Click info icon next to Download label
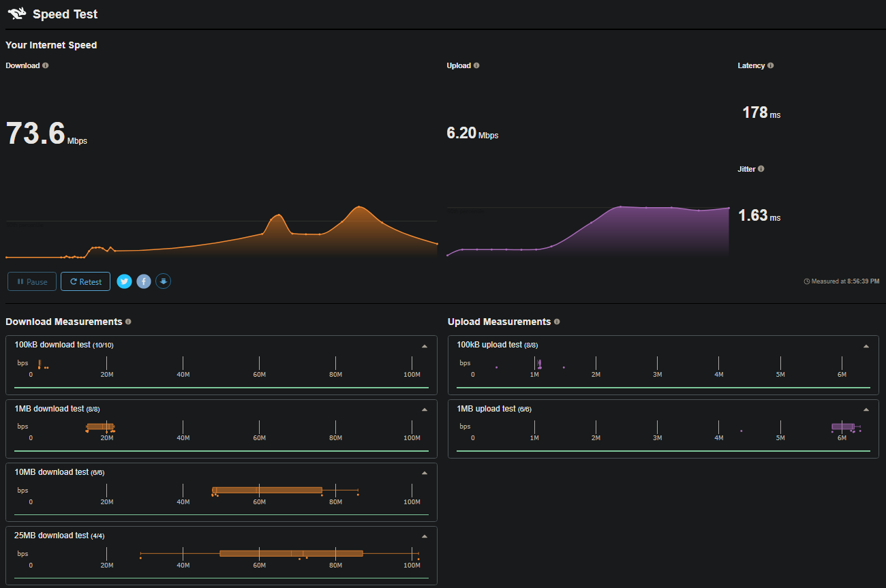The height and width of the screenshot is (588, 886). pos(46,66)
